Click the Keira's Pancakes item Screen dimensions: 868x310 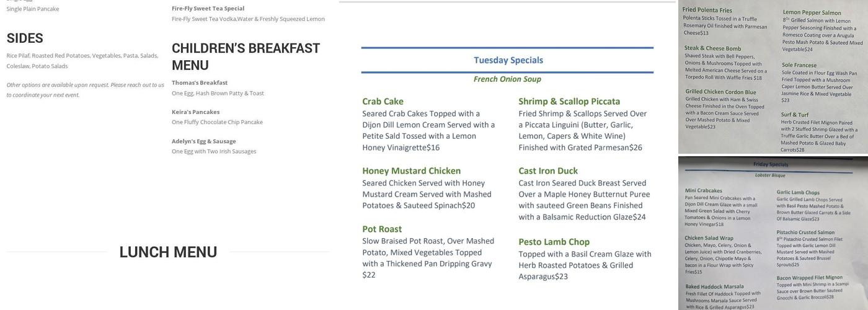coord(195,112)
